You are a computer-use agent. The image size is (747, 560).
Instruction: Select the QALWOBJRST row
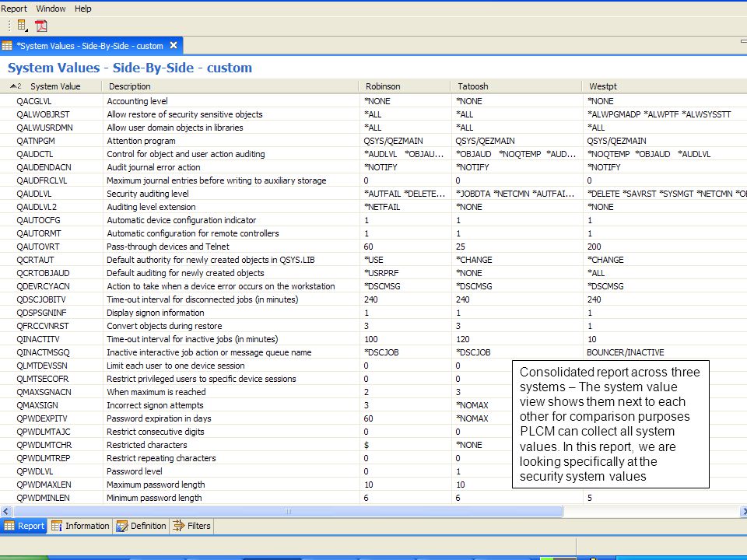point(373,114)
